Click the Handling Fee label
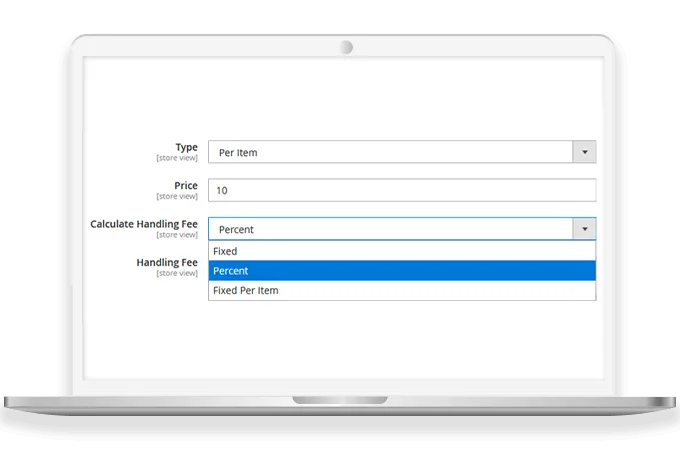The image size is (680, 450). 167,262
